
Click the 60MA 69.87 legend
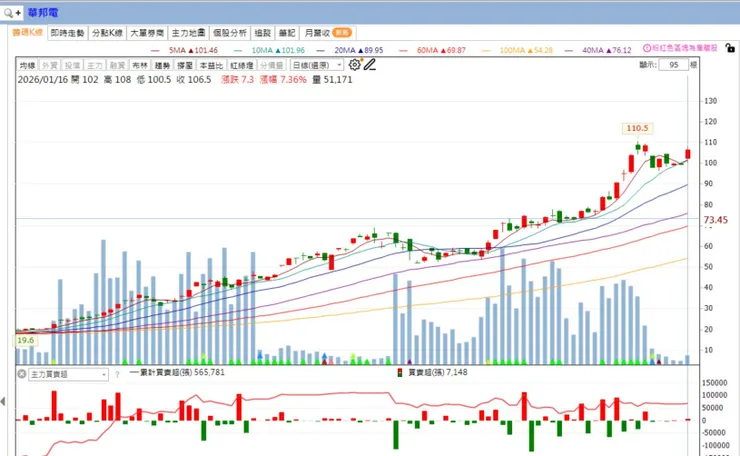432,50
